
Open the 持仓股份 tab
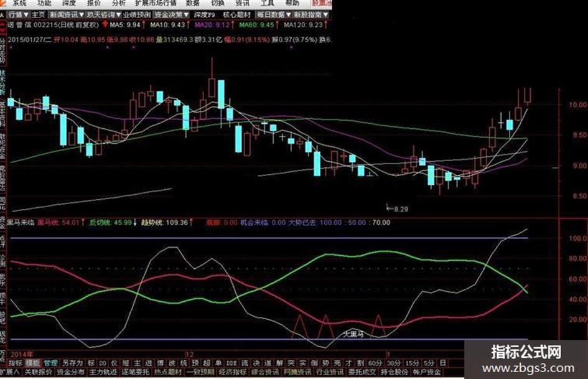coord(394,372)
